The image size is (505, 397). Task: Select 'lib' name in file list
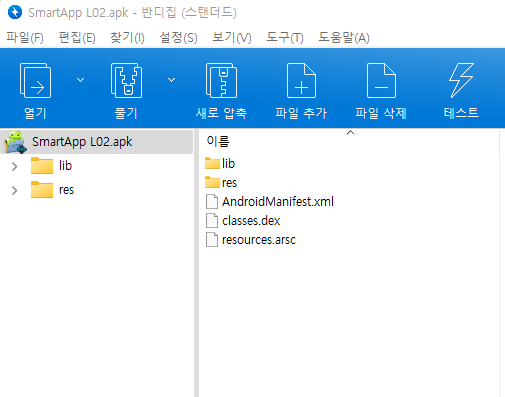point(228,163)
